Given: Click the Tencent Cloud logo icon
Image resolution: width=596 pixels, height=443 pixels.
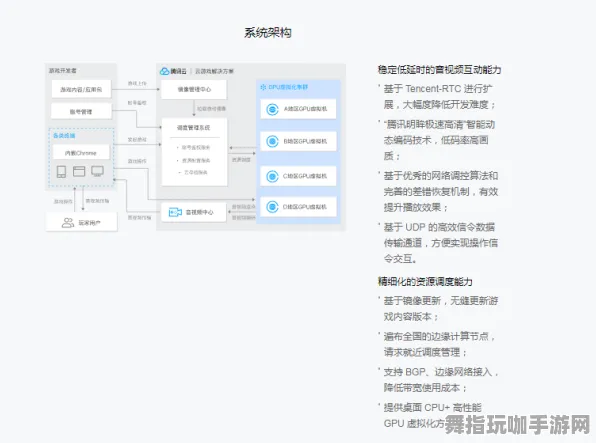Looking at the screenshot, I should pyautogui.click(x=165, y=71).
